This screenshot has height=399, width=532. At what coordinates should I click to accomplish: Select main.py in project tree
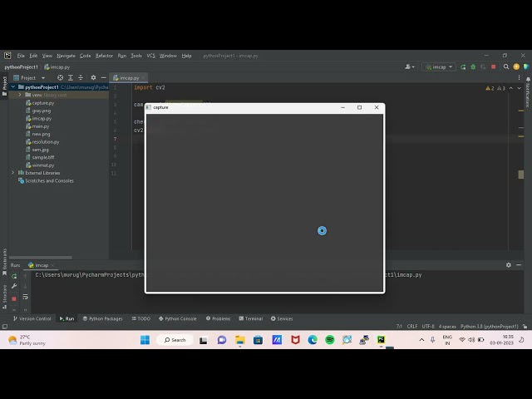41,126
